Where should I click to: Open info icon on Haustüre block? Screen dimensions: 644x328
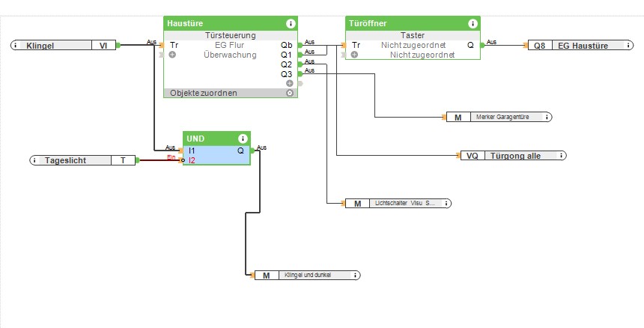point(291,24)
